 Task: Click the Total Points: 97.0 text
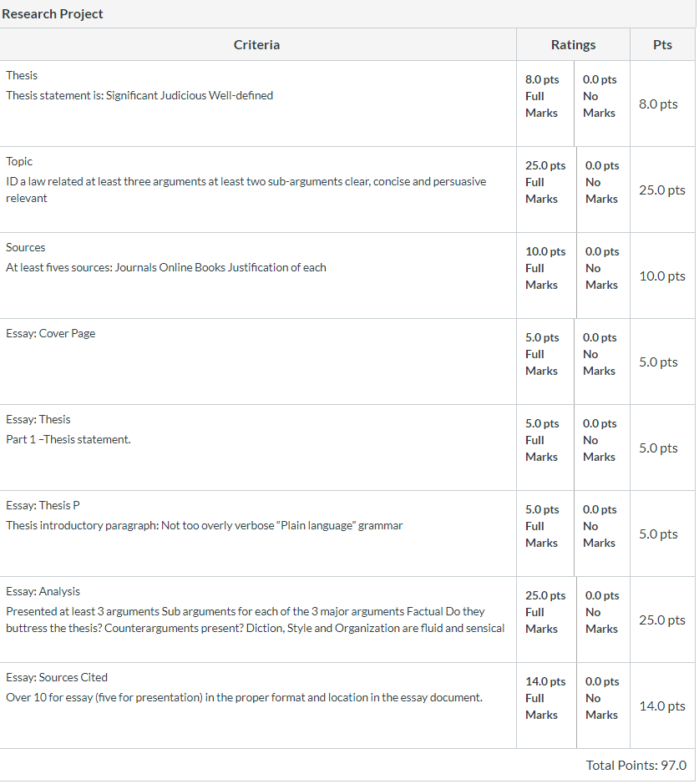[636, 766]
